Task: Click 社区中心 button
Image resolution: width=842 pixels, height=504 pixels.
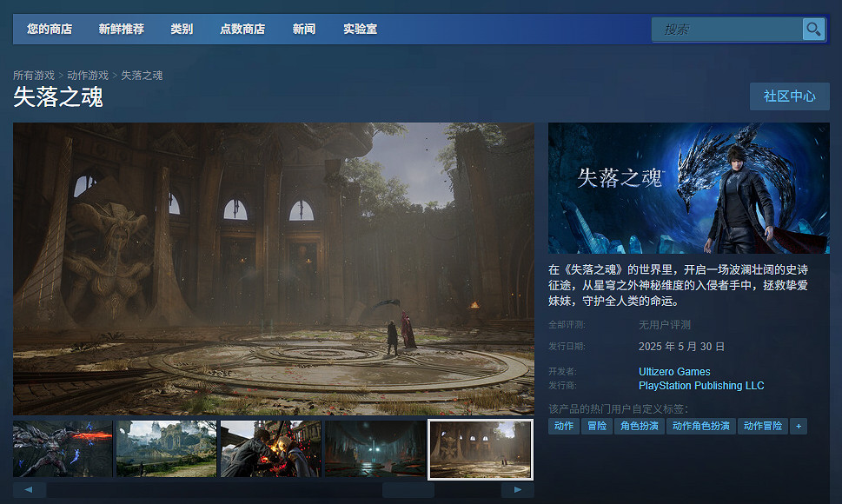Action: coord(789,96)
